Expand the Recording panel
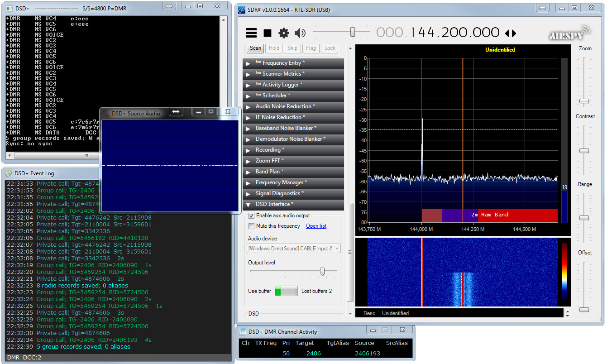 [x=293, y=150]
